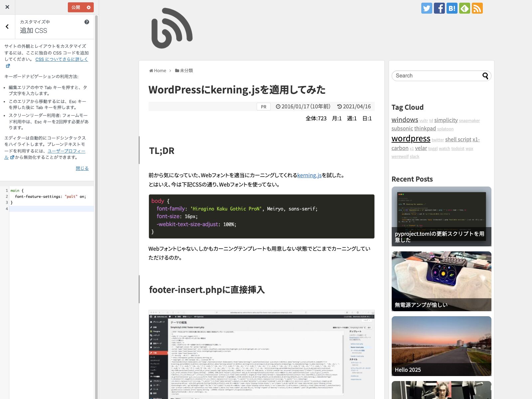Click the external-link icon under the CSS link
Viewport: 532px width, 399px height.
tap(8, 66)
